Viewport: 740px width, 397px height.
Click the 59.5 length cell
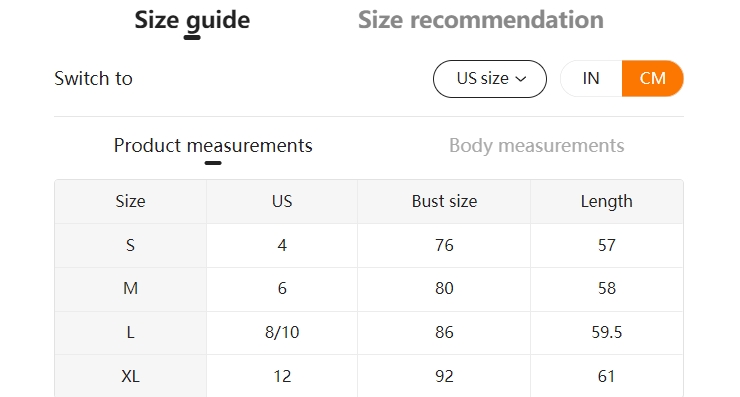[606, 332]
